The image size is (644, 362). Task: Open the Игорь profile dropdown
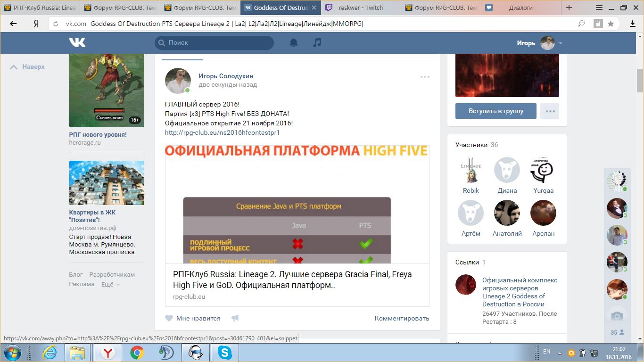click(540, 43)
